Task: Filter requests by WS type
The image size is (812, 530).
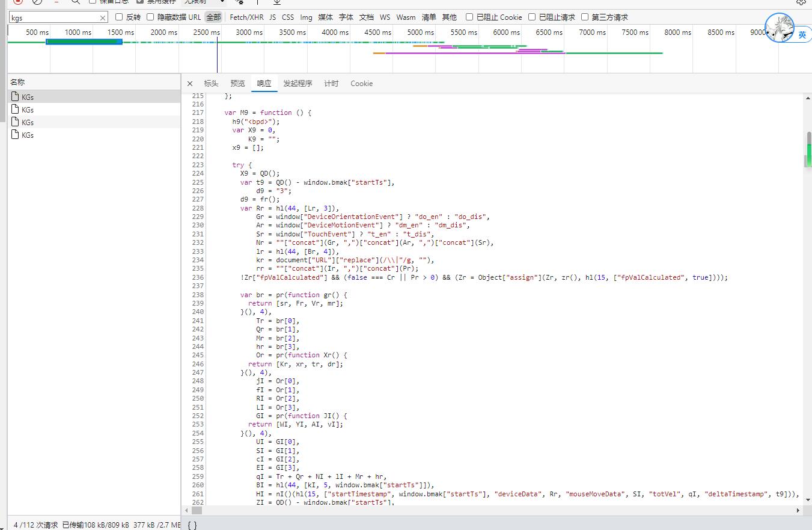Action: tap(385, 17)
